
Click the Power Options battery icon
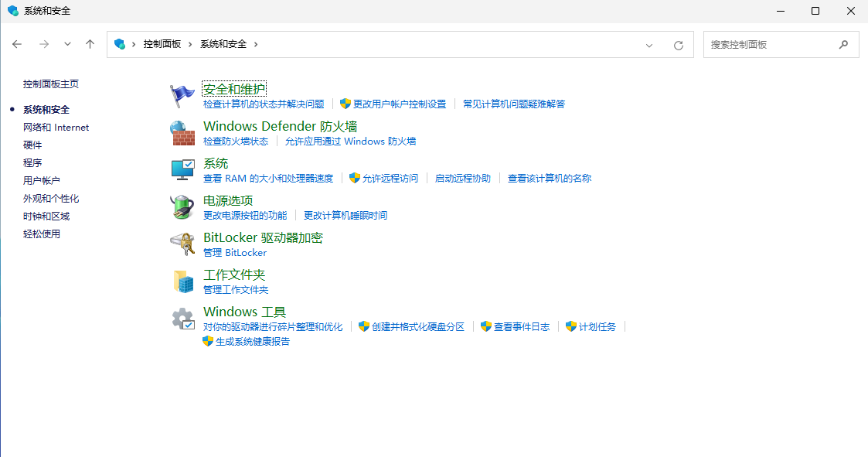coord(182,206)
